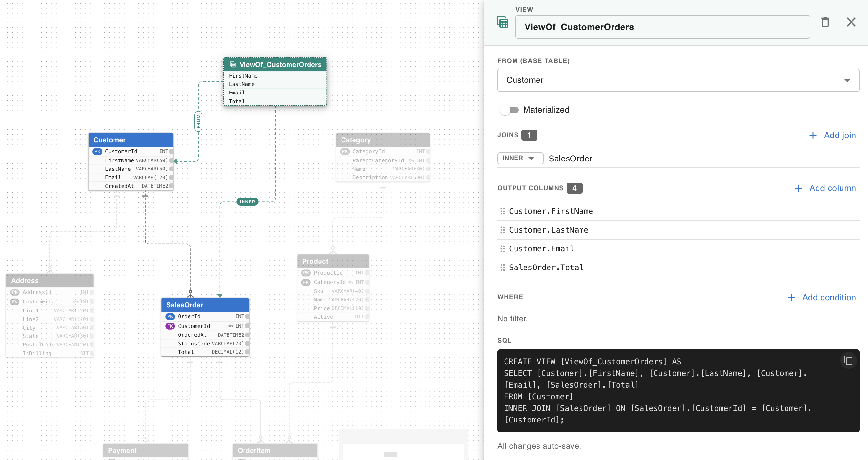Select the Customer table header on canvas
Viewport: 868px width, 460px height.
pyautogui.click(x=131, y=140)
